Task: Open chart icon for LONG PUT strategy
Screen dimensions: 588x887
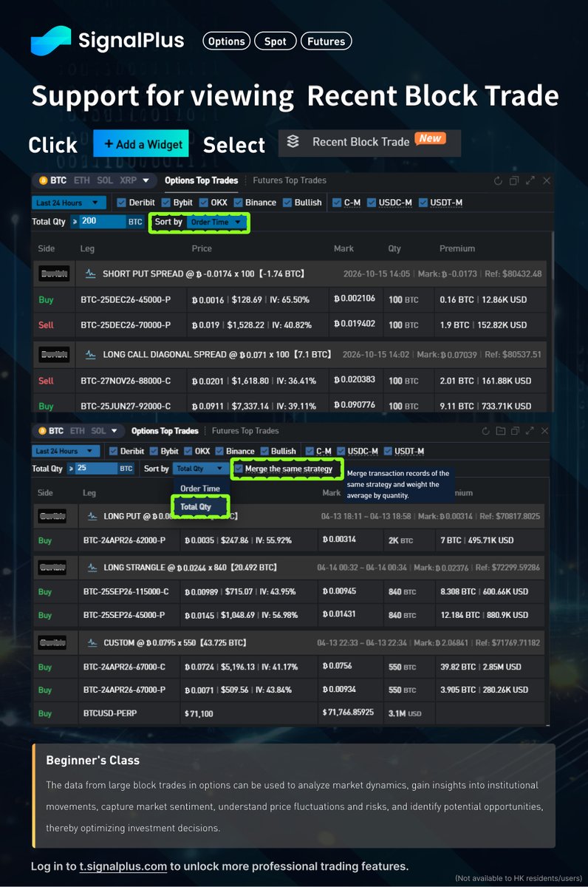Action: (92, 516)
